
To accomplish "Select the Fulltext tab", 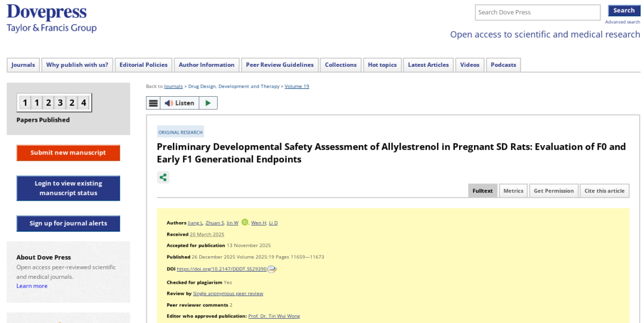I will [x=482, y=191].
